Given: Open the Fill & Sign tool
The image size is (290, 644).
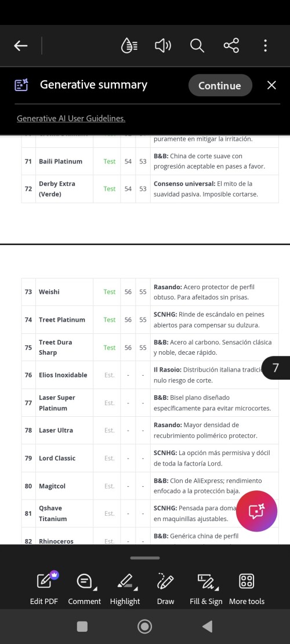Looking at the screenshot, I should [206, 588].
